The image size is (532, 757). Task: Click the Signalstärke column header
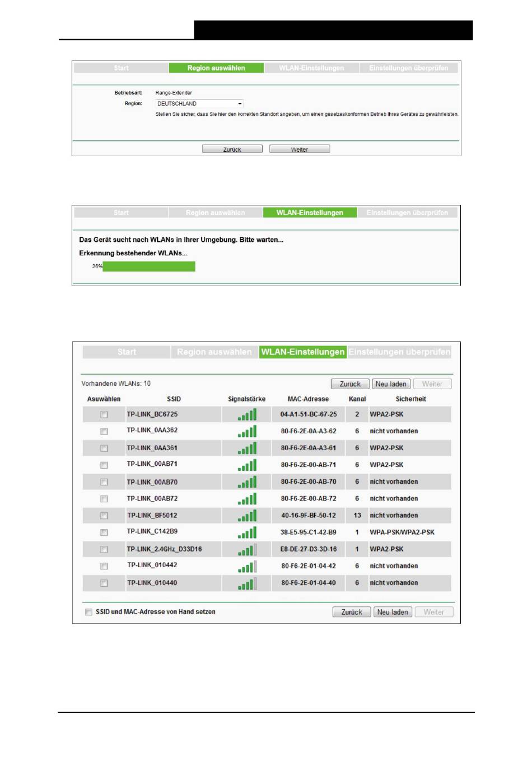click(x=246, y=399)
